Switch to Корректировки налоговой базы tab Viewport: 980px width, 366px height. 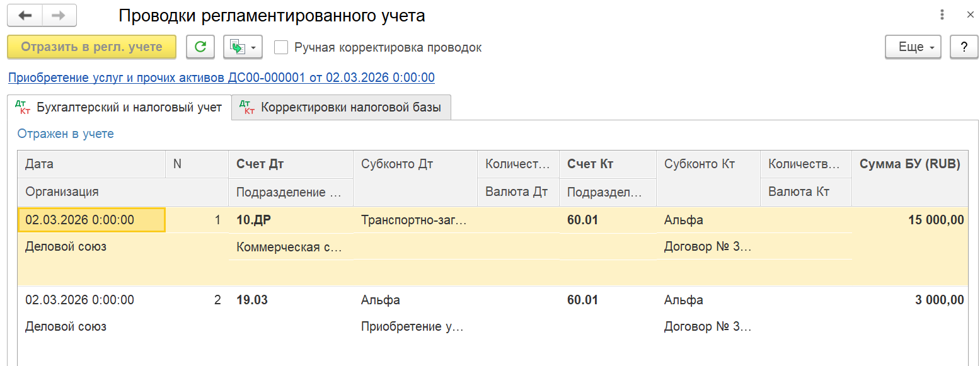coord(341,107)
